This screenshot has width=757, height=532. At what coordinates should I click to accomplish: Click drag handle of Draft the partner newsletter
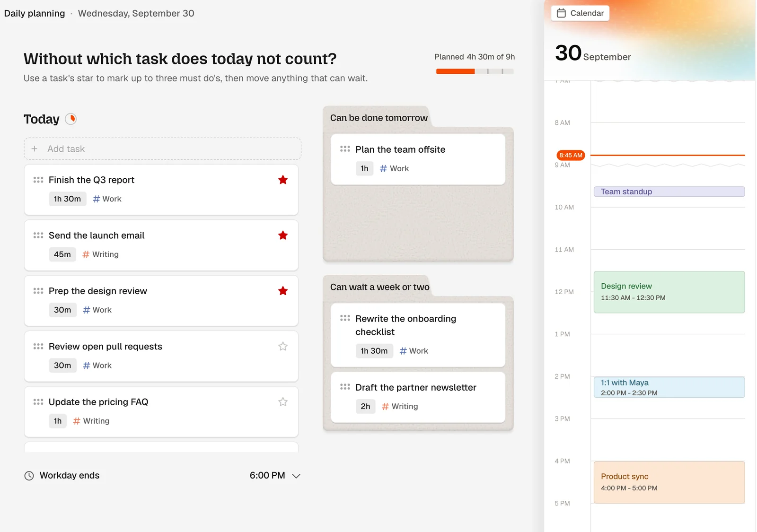click(x=345, y=387)
